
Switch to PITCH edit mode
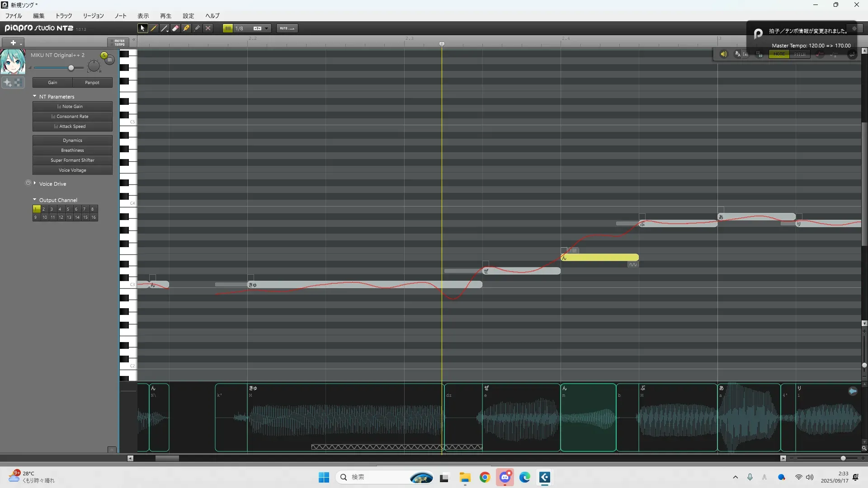[800, 54]
